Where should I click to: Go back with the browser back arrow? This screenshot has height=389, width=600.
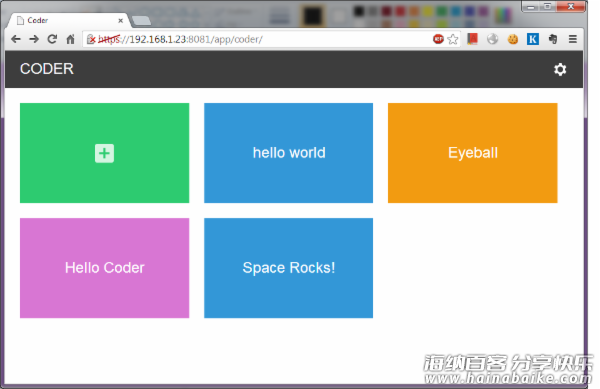[16, 39]
